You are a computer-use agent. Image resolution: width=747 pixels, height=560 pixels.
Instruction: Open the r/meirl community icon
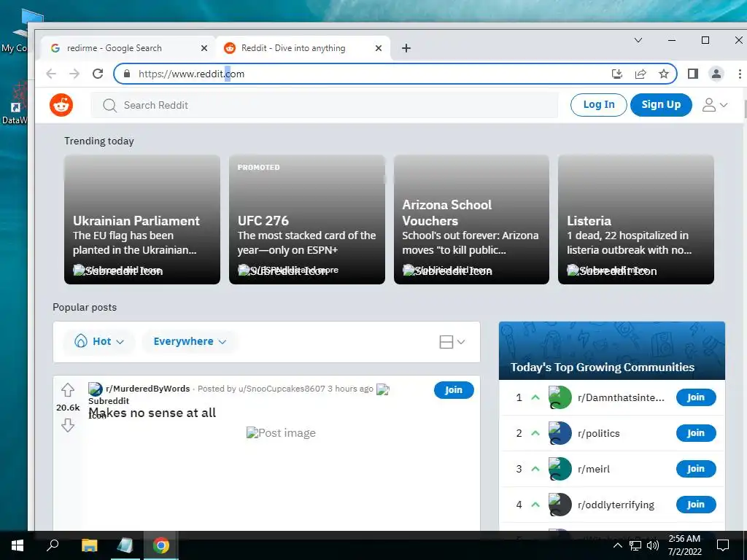[560, 469]
